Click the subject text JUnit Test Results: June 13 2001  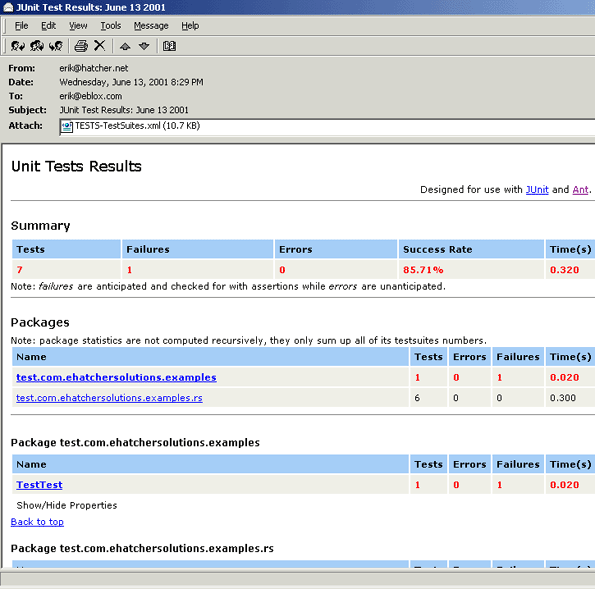click(x=124, y=110)
